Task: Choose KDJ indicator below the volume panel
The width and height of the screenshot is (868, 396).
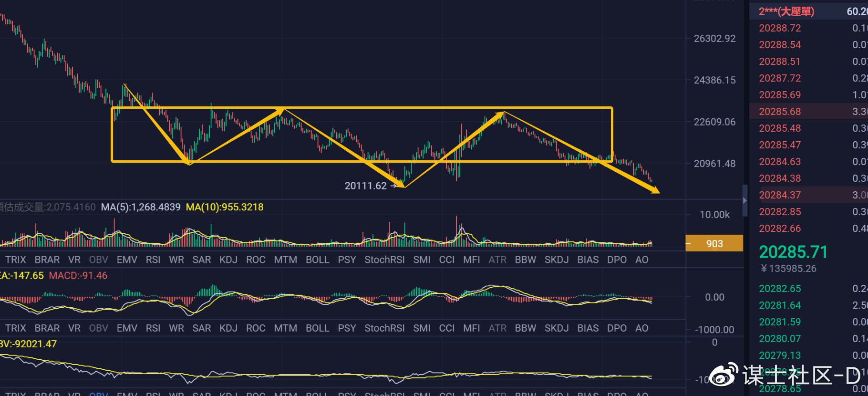Action: pos(228,260)
